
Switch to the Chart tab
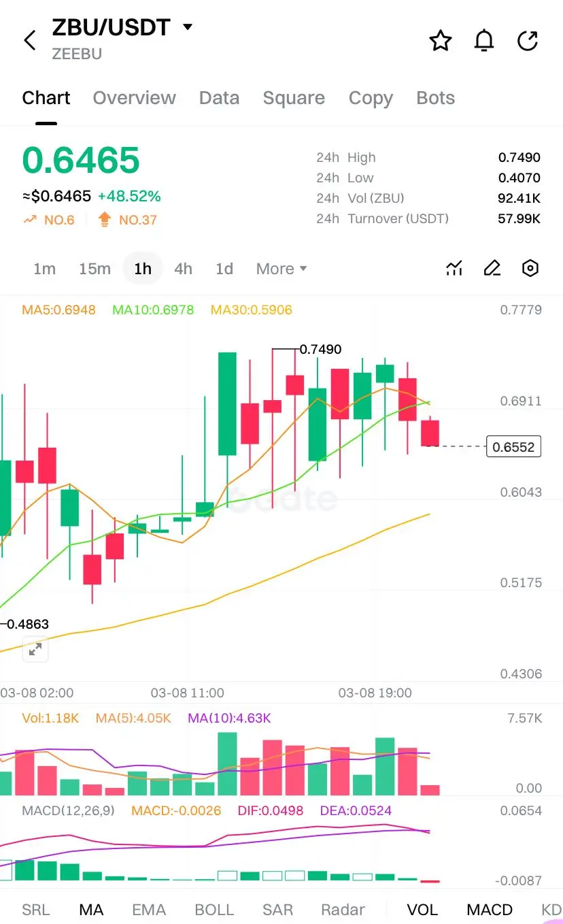coord(46,98)
